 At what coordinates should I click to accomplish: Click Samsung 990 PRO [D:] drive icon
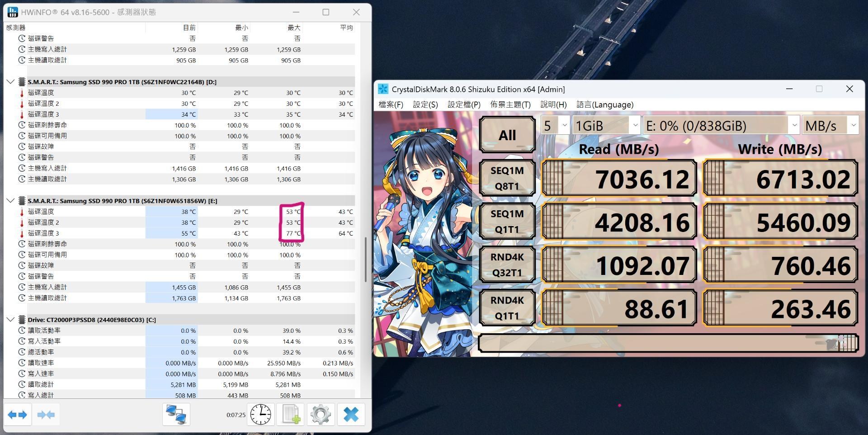click(x=22, y=82)
